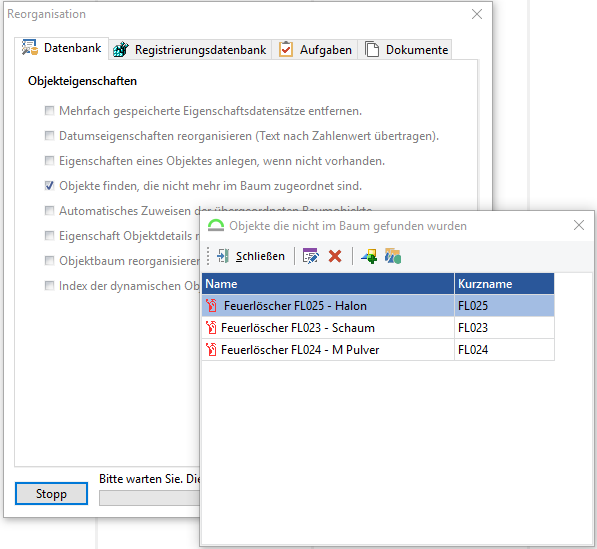Click the FL024 Kurzname cell
The width and height of the screenshot is (597, 549).
tap(504, 350)
